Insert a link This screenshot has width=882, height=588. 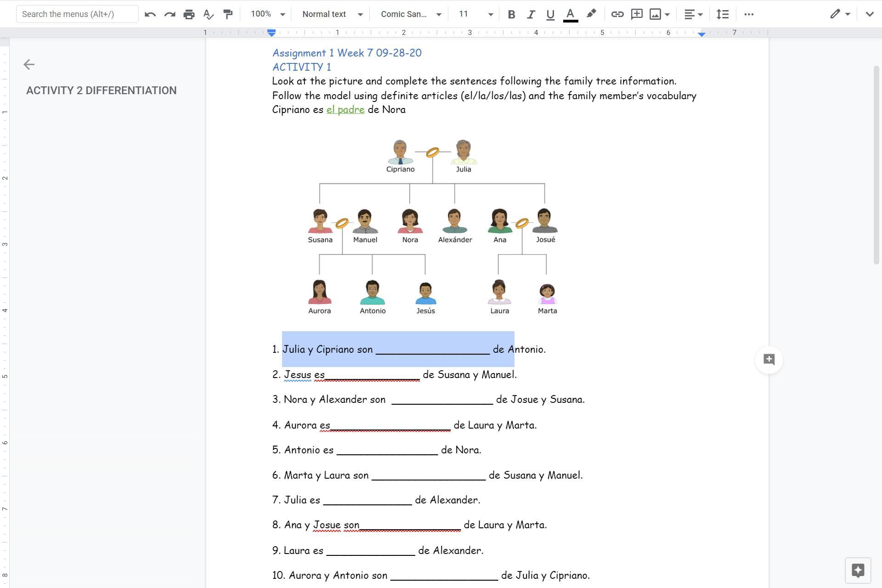coord(617,14)
